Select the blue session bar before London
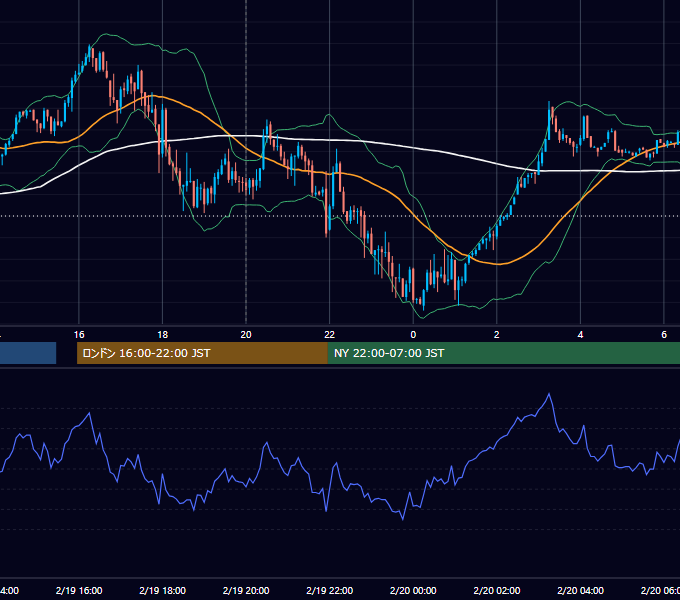Viewport: 680px width, 600px height. (28, 353)
